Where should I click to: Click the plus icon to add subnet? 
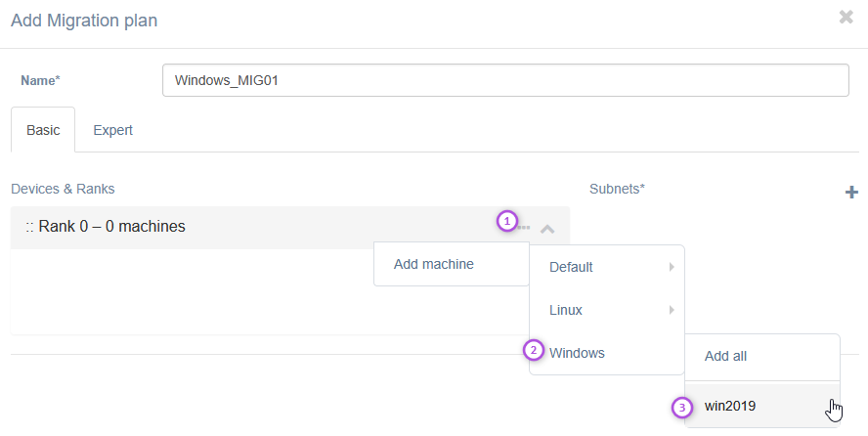coord(850,193)
